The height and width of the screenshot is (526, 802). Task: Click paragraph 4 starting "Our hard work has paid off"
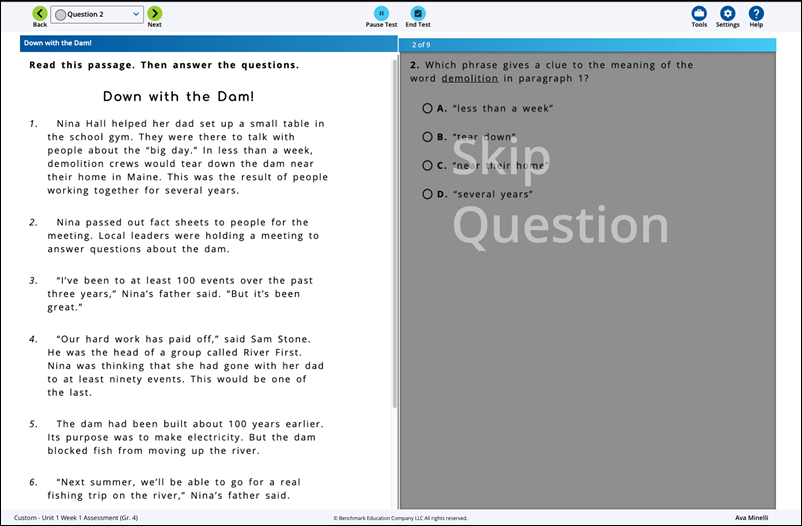185,365
